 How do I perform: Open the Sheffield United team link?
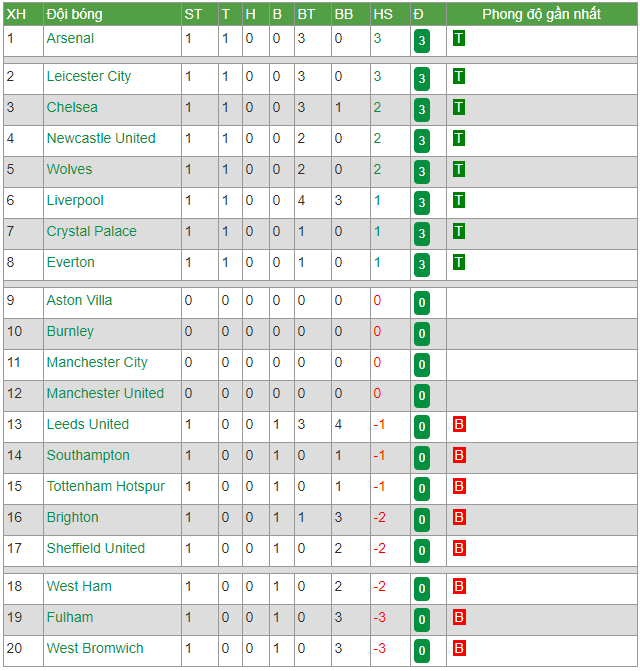[x=96, y=548]
